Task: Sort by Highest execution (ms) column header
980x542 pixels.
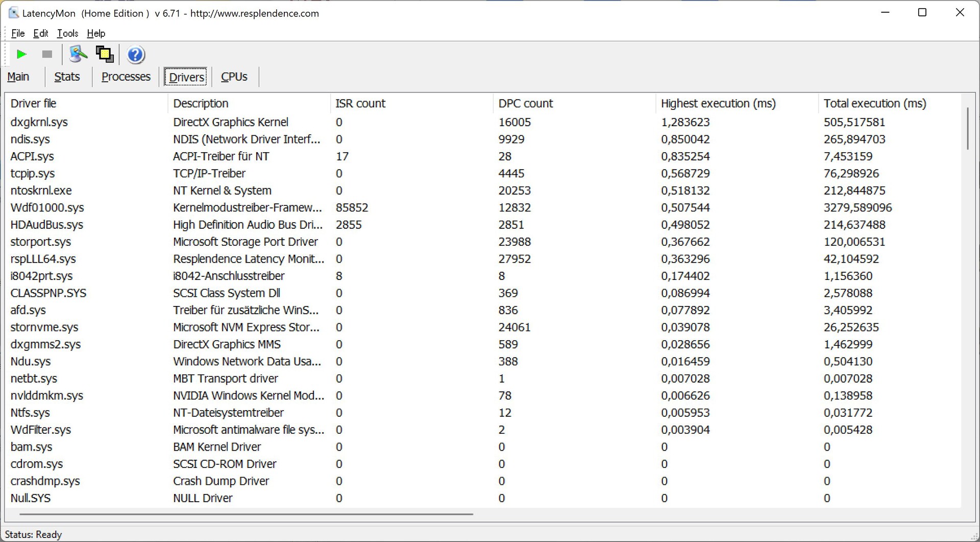Action: point(718,103)
